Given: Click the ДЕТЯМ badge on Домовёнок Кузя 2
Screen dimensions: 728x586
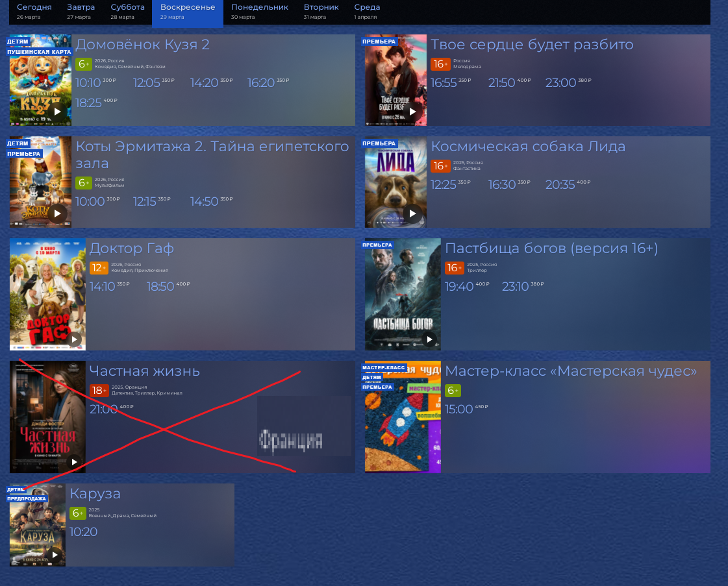Looking at the screenshot, I should point(18,42).
